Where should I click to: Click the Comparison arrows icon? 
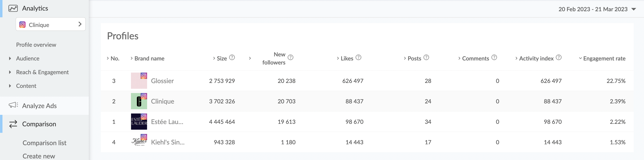(x=13, y=124)
